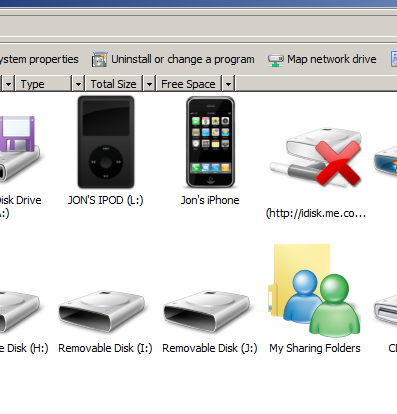Click the Jon's iPhone label

(x=210, y=200)
